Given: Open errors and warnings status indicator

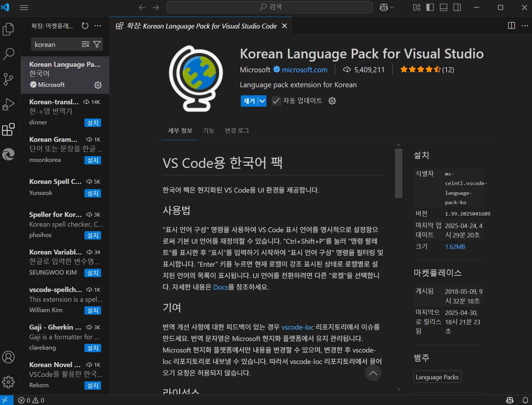Looking at the screenshot, I should click(x=31, y=400).
